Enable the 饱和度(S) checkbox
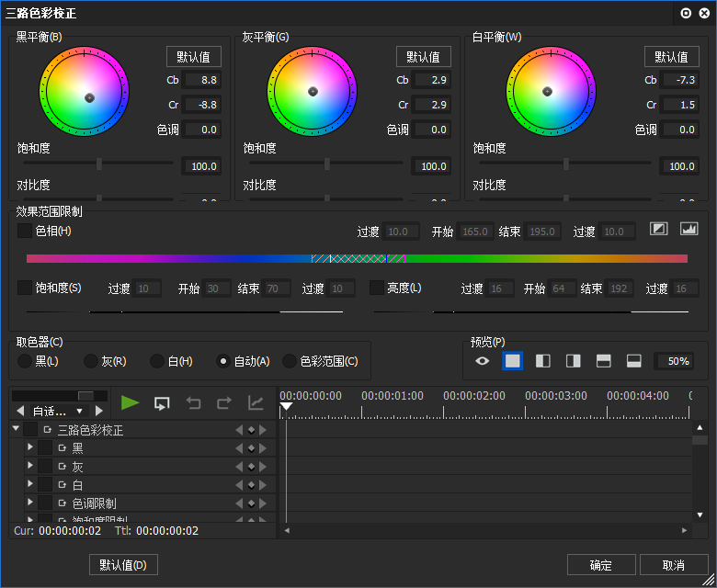The width and height of the screenshot is (717, 588). (x=25, y=288)
